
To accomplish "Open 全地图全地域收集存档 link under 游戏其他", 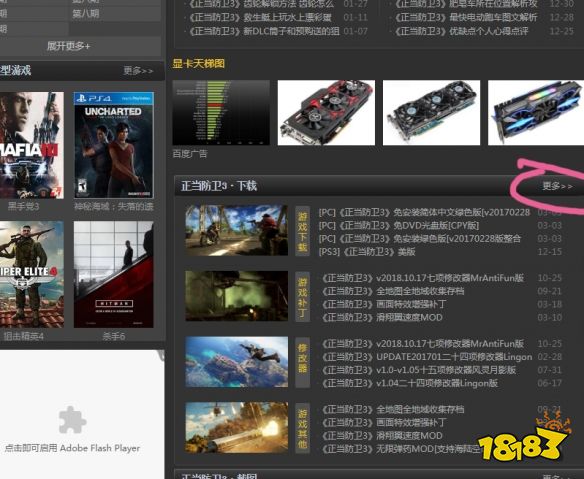I will [393, 410].
